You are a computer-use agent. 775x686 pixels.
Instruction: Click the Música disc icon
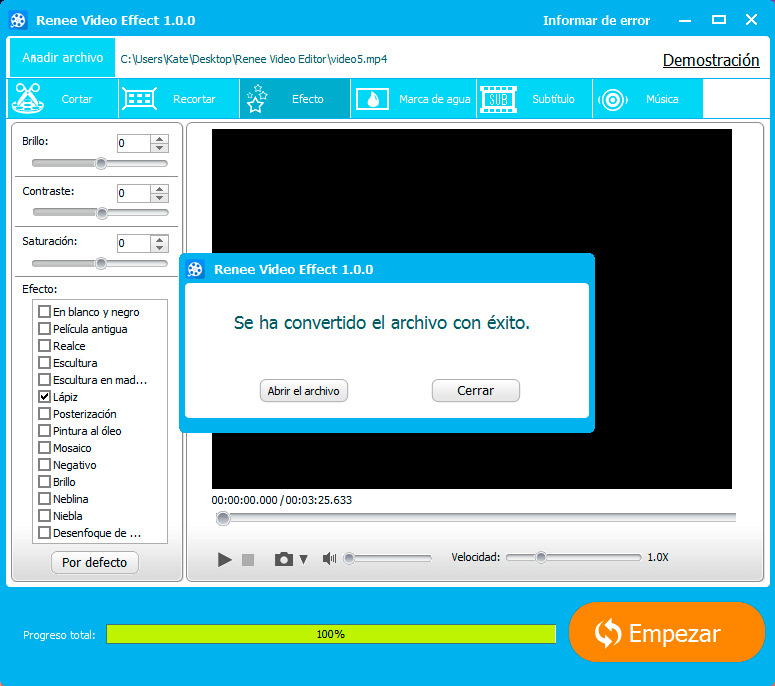coord(612,100)
